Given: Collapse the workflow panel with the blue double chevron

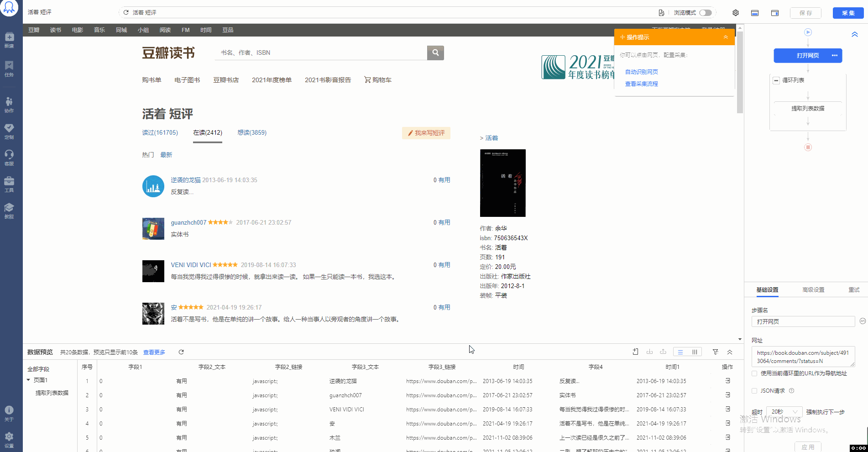Looking at the screenshot, I should (x=855, y=34).
